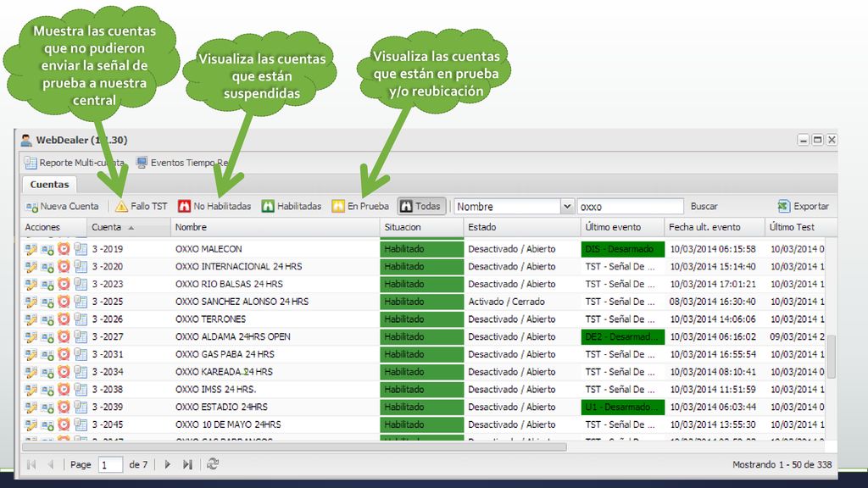The height and width of the screenshot is (488, 868).
Task: Open the report sheet icon for OXXO RIO BALSAS
Action: coord(81,285)
